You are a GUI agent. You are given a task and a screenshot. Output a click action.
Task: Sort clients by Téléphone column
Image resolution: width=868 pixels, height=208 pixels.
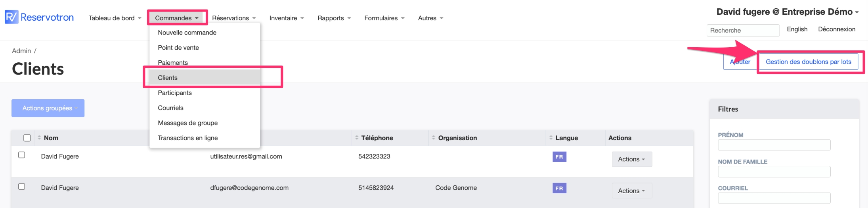click(x=377, y=138)
